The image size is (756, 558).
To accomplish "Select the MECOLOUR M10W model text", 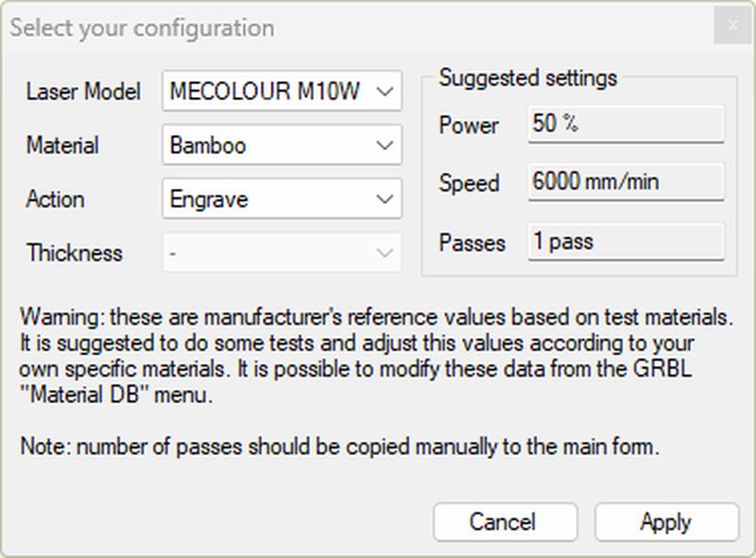I will point(264,92).
